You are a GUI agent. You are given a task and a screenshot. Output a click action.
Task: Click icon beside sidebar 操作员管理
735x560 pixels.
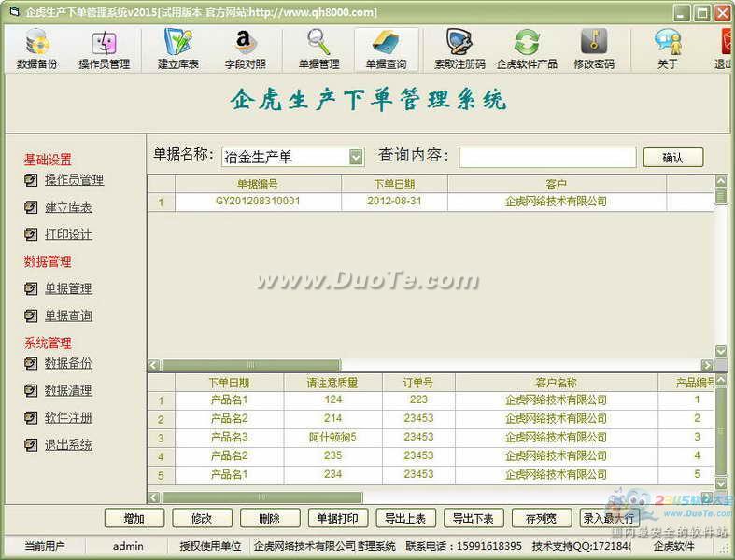pos(31,180)
